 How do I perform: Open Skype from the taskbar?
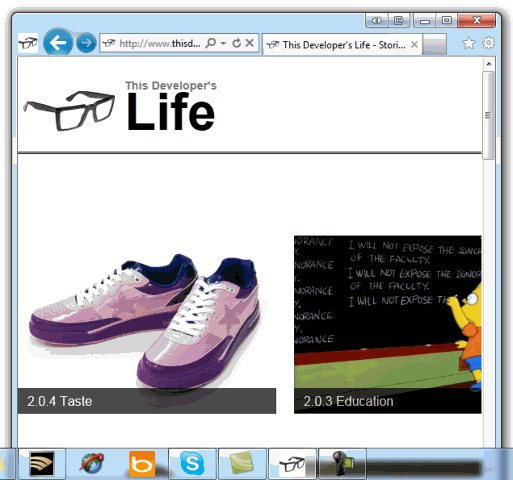[x=192, y=463]
